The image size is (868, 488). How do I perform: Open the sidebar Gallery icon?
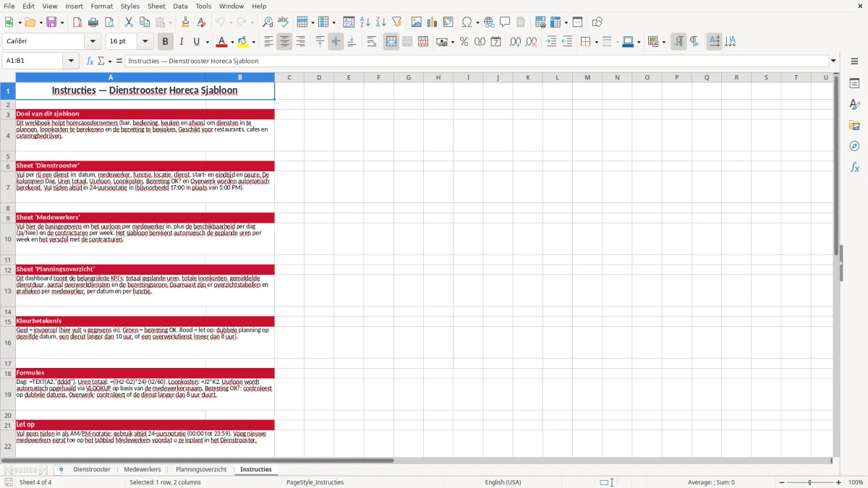pyautogui.click(x=854, y=125)
